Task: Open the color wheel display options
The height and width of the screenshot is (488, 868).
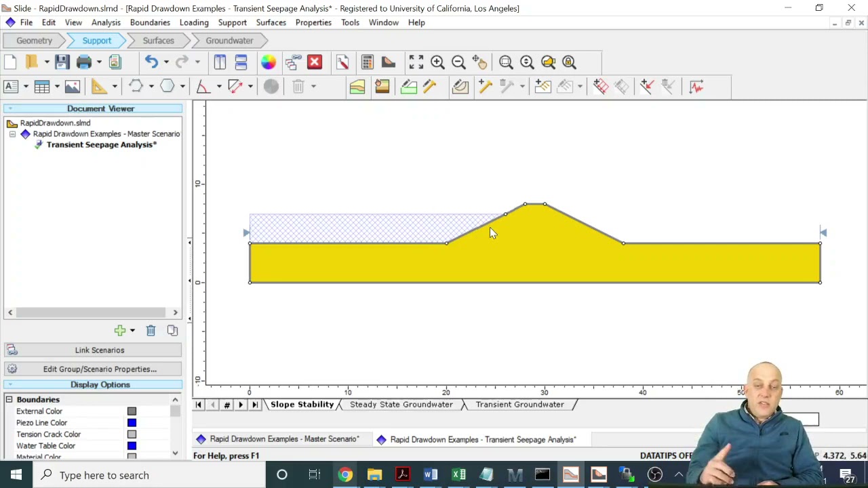Action: 269,62
